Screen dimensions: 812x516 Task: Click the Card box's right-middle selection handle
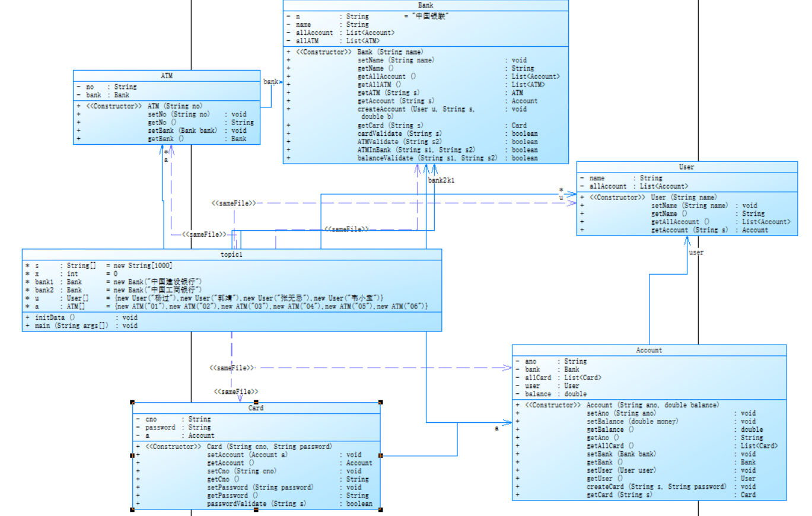pyautogui.click(x=380, y=456)
